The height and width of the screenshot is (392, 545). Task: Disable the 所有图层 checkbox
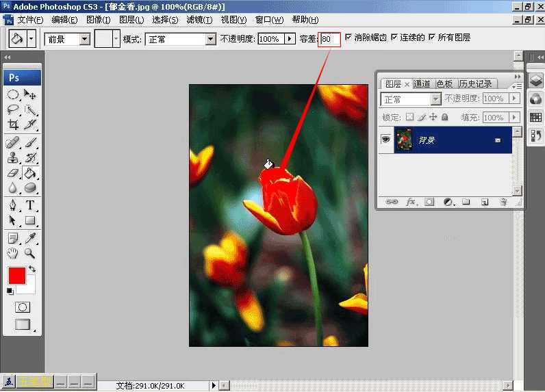coord(432,38)
